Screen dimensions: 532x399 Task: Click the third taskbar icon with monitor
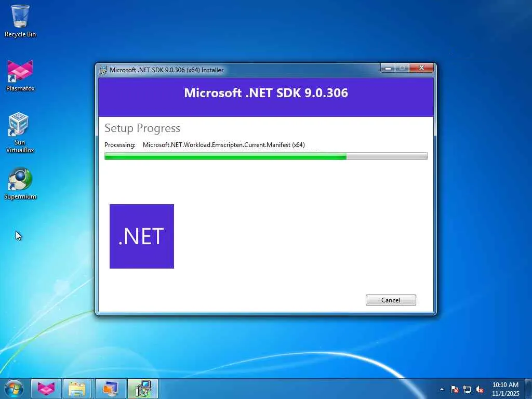(110, 389)
